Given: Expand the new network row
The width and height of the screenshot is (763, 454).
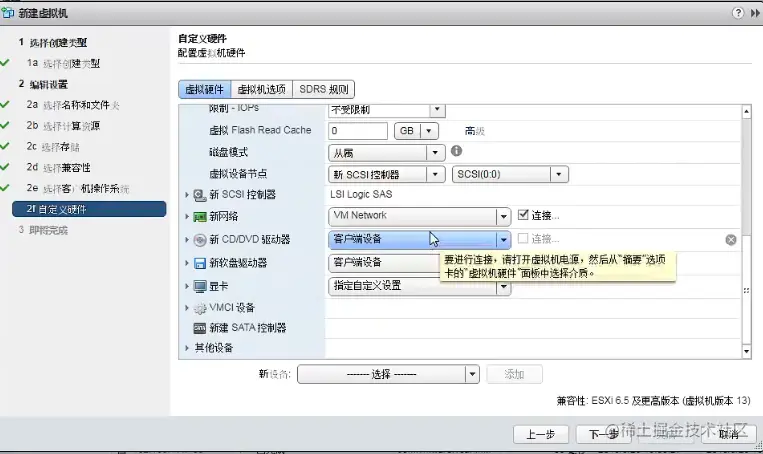Looking at the screenshot, I should coord(186,217).
